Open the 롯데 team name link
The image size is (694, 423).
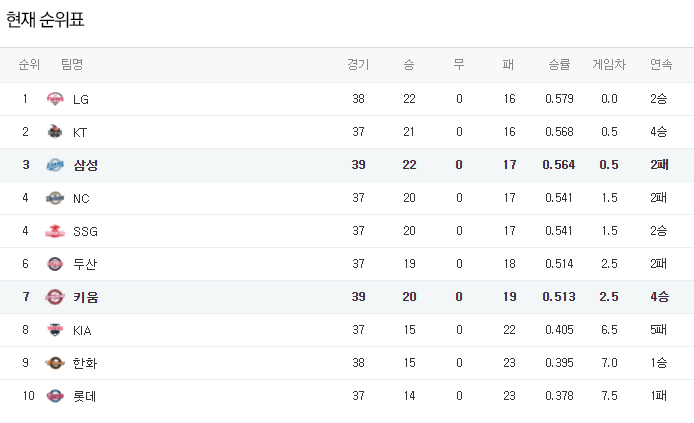click(x=85, y=396)
